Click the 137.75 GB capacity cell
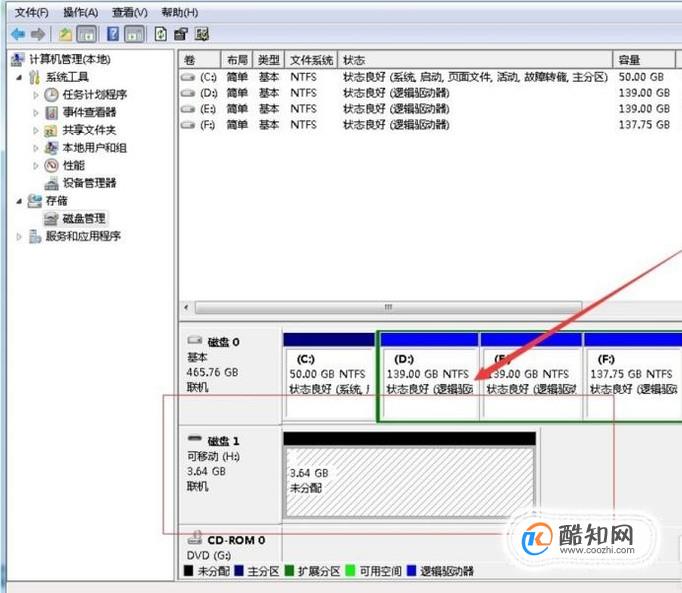682x593 pixels. (644, 125)
